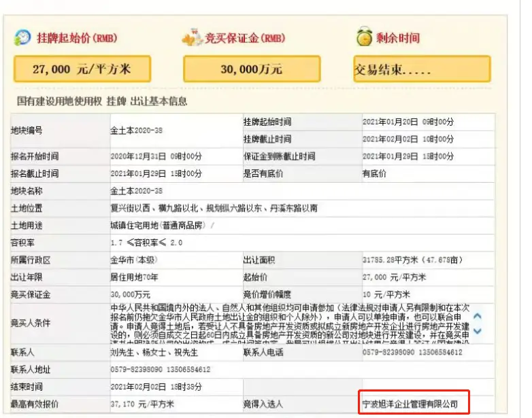The image size is (532, 418).
Task: Click the 交易结束 status box
Action: tap(422, 69)
